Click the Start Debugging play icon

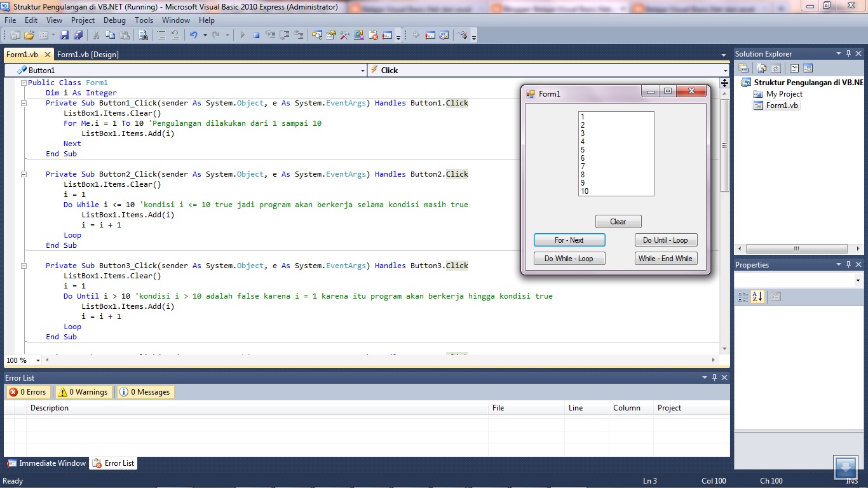pyautogui.click(x=242, y=35)
